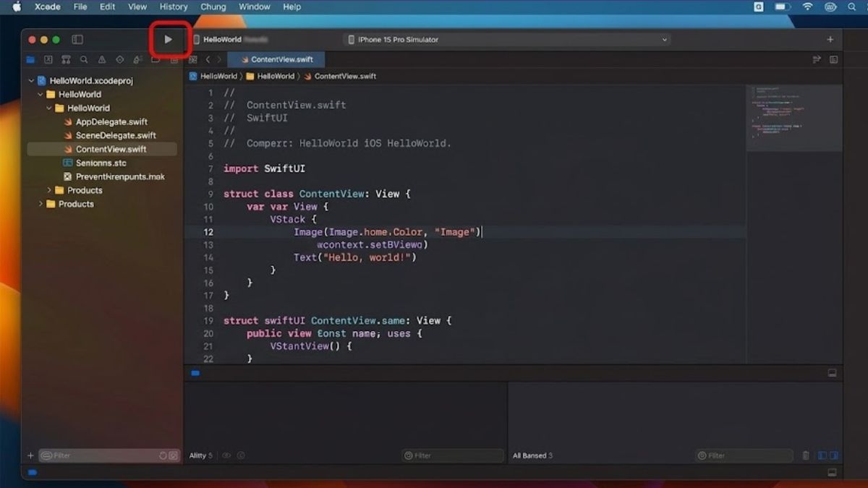Click the plus library button in toolbar
The height and width of the screenshot is (488, 868).
pos(830,40)
